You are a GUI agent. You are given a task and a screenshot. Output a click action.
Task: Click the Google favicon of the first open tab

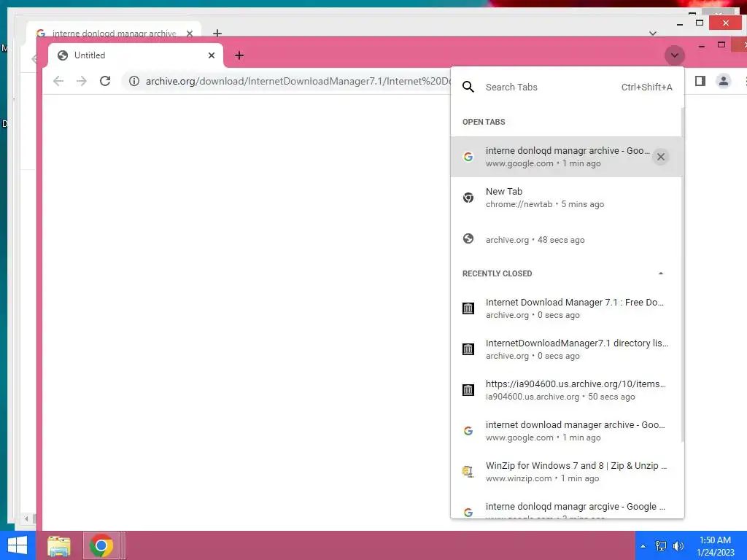pos(468,157)
